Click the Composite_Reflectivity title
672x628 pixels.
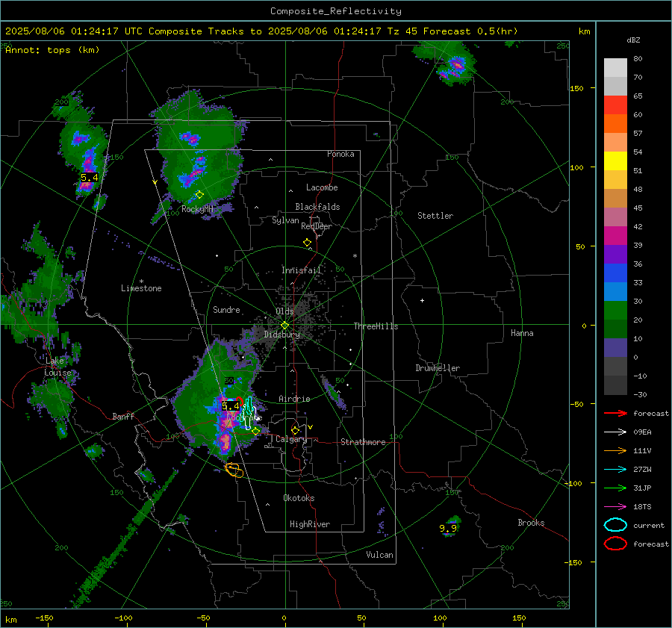[x=335, y=11]
